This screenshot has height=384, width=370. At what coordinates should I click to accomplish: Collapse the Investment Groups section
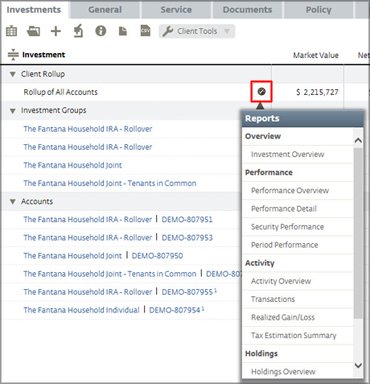(13, 111)
